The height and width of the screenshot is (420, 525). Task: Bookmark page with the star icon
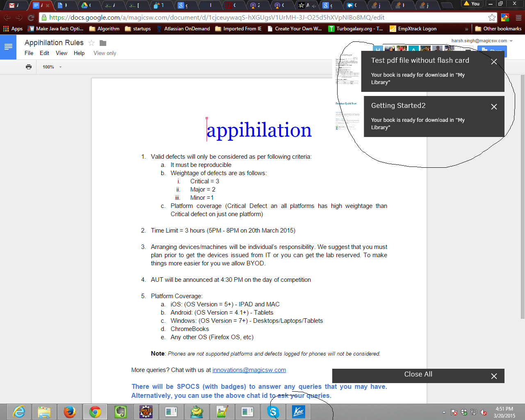coord(492,17)
